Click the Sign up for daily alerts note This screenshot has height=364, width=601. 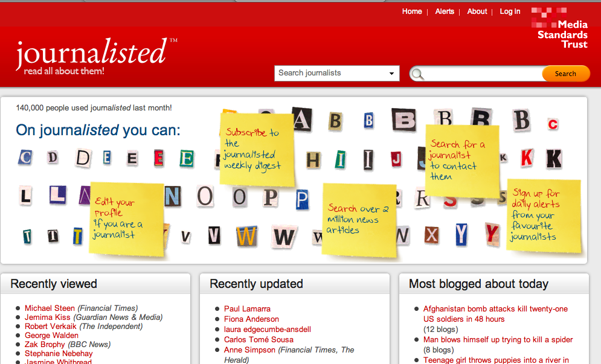pyautogui.click(x=544, y=216)
